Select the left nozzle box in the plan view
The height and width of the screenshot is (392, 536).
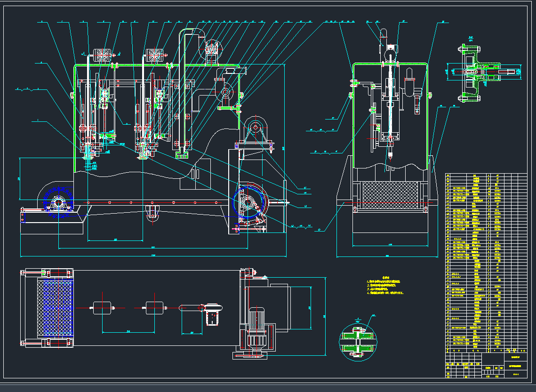pos(104,308)
